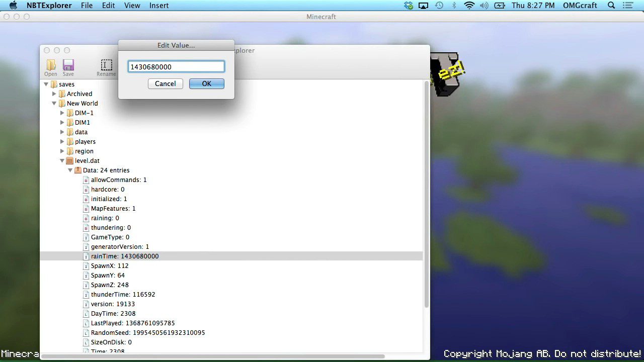
Task: Click the long tag icon beside LastPlayed
Action: coord(86,323)
